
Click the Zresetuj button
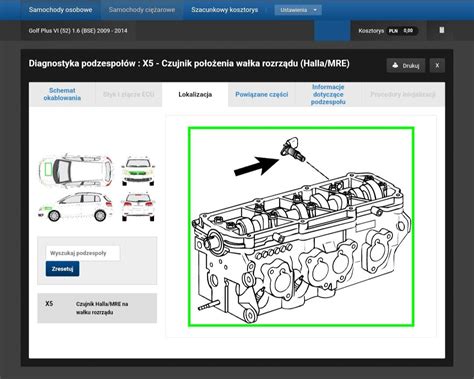point(62,269)
